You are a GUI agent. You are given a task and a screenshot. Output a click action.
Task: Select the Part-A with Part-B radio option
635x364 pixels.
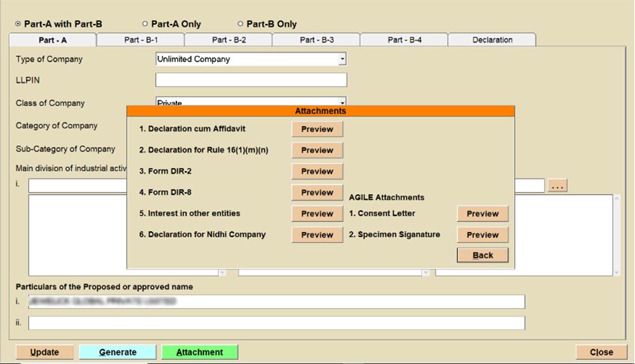18,24
